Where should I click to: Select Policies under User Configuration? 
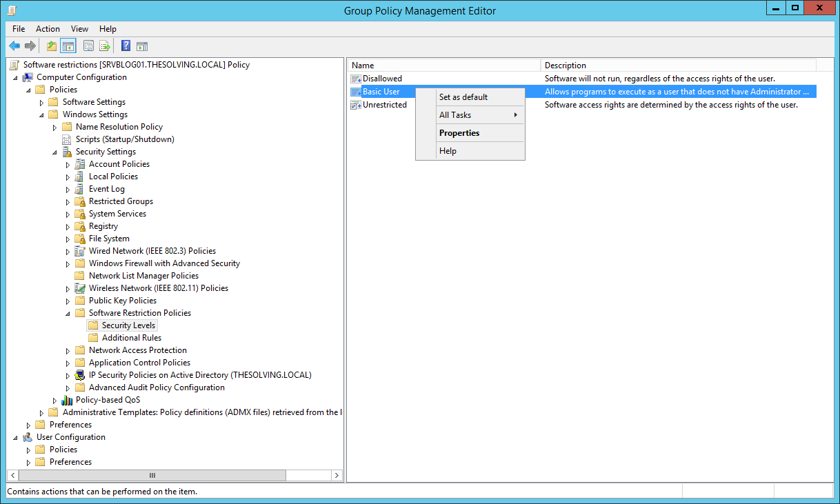63,450
